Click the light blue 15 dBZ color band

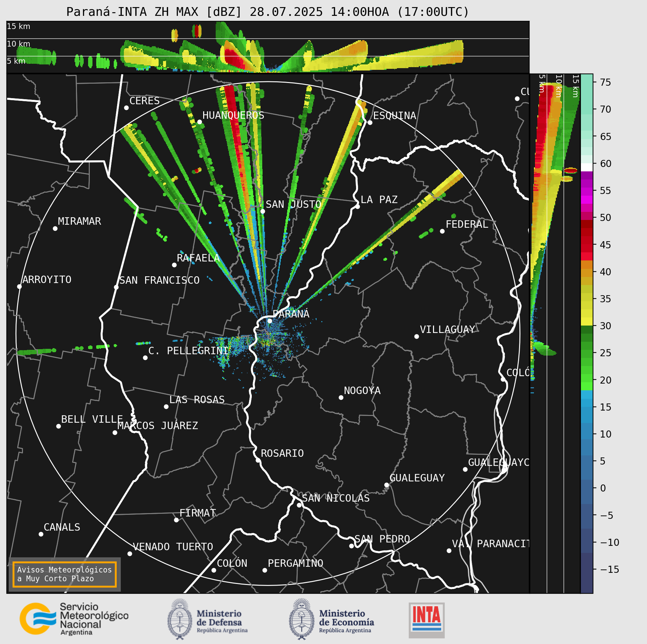[x=587, y=403]
